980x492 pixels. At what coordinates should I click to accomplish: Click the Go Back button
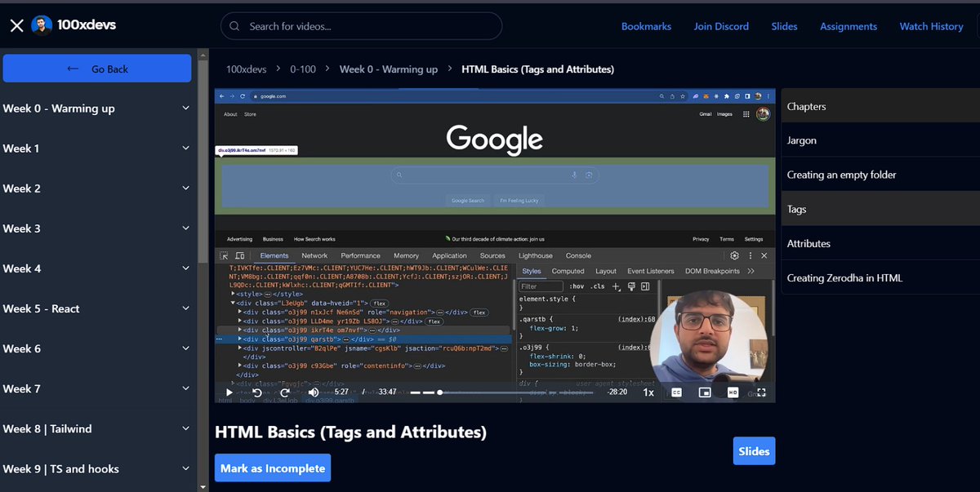pos(97,69)
